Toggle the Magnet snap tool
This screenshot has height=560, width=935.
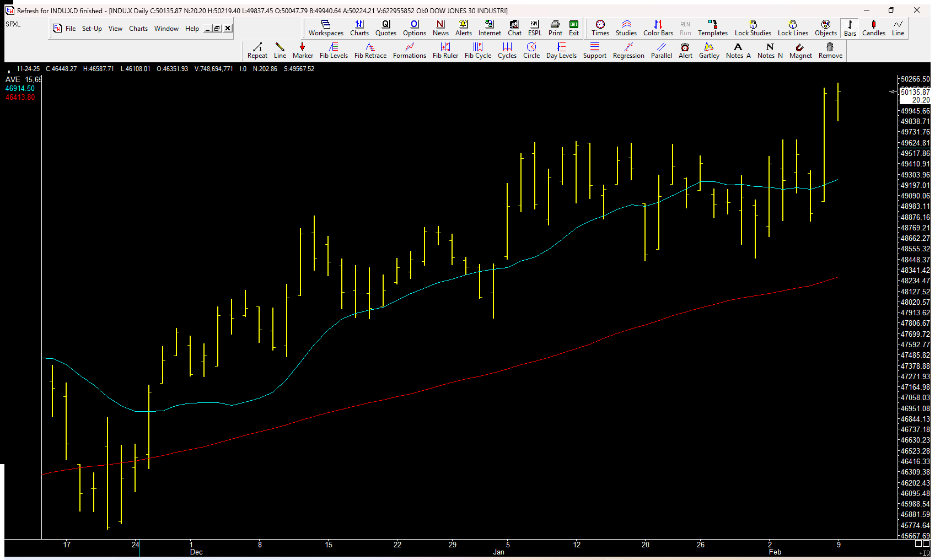(x=800, y=50)
